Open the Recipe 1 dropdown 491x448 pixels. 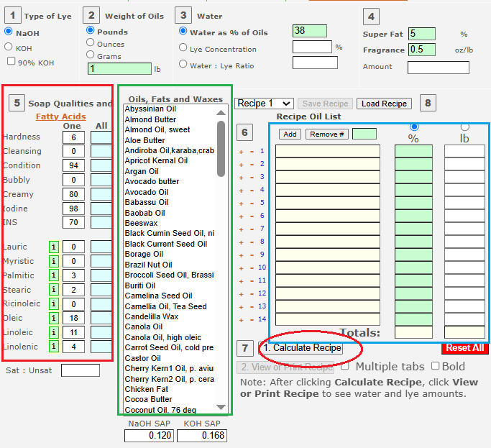pos(264,104)
